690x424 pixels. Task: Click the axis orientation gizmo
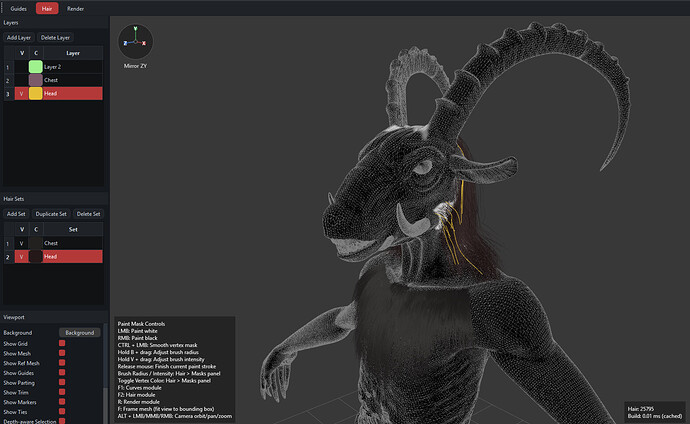[x=136, y=42]
